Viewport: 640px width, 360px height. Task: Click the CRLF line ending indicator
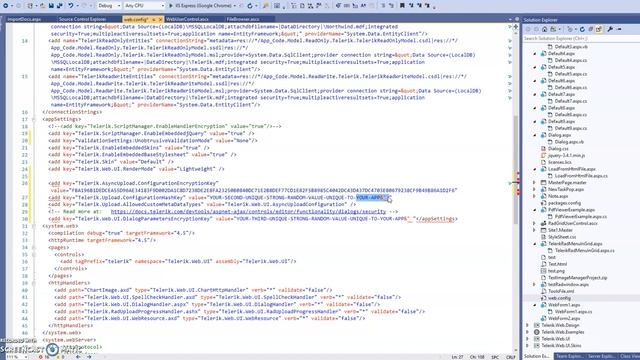511,357
